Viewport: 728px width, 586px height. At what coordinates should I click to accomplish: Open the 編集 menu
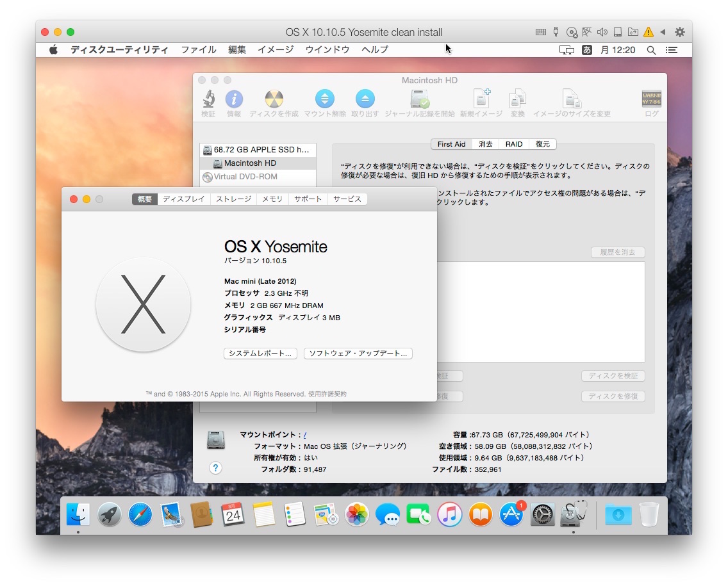236,50
